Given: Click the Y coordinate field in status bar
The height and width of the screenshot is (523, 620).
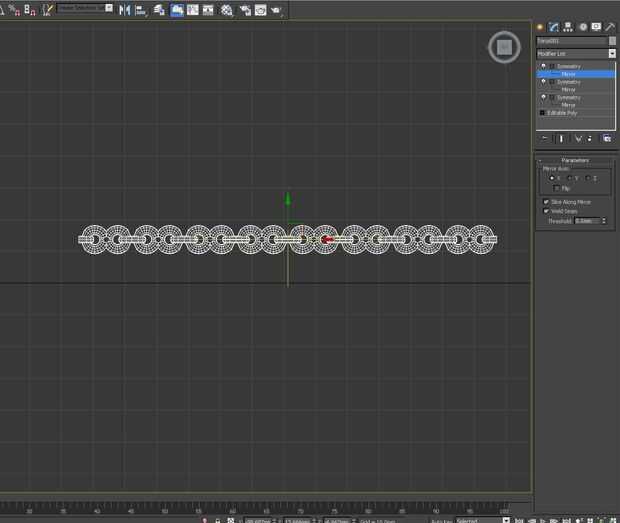Looking at the screenshot, I should pyautogui.click(x=298, y=521).
